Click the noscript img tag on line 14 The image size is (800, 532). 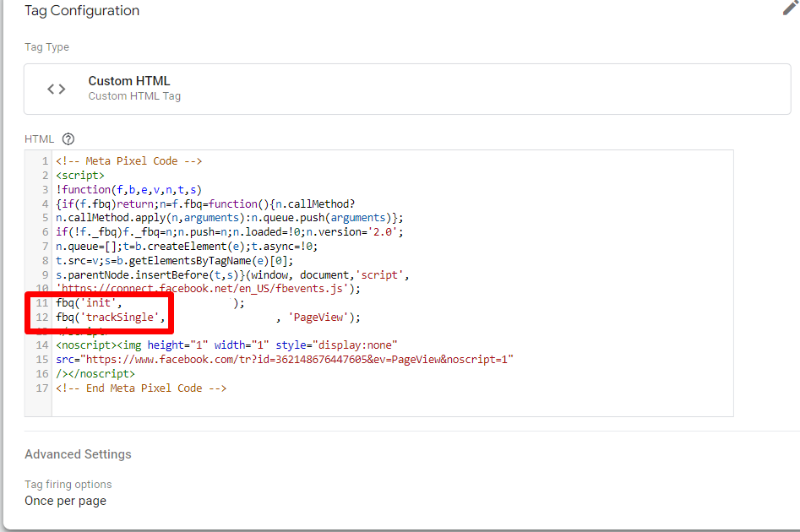[226, 345]
